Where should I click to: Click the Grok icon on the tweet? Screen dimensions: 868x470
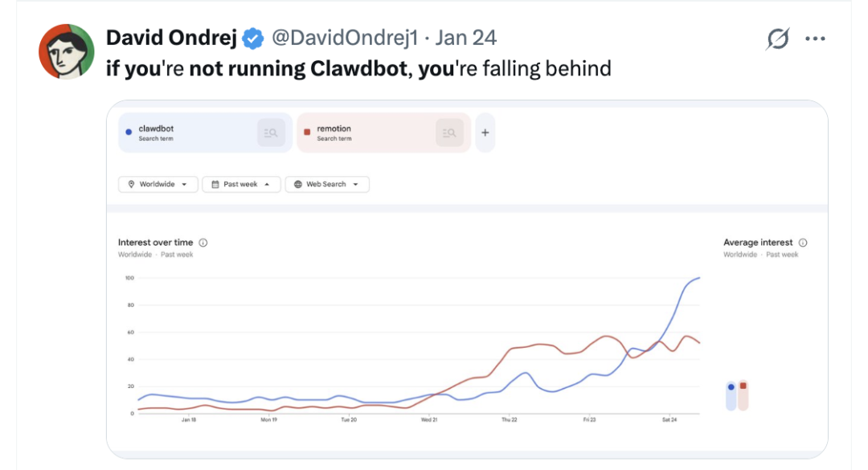click(777, 39)
